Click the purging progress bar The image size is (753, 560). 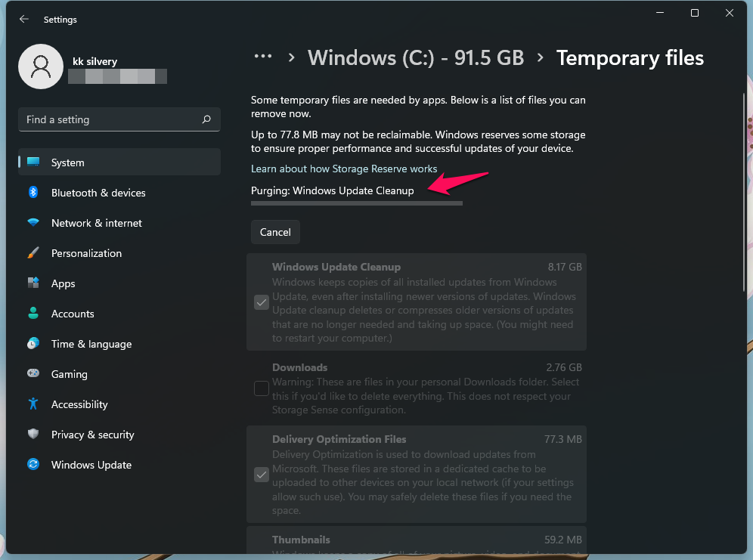357,203
